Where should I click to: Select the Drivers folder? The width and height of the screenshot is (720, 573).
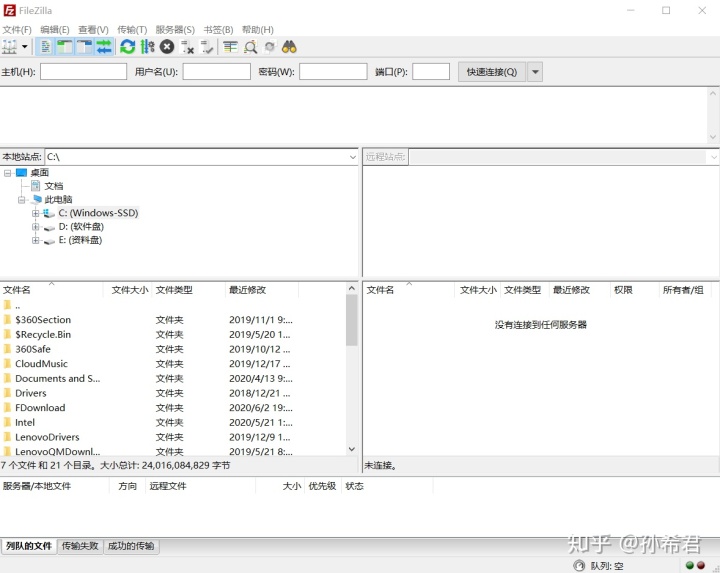31,393
